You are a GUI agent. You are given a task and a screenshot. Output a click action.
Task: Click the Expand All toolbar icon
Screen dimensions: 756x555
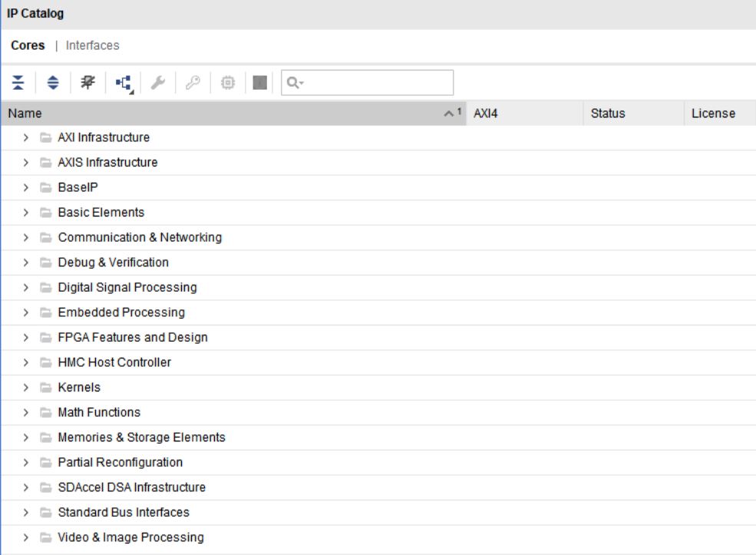point(53,82)
